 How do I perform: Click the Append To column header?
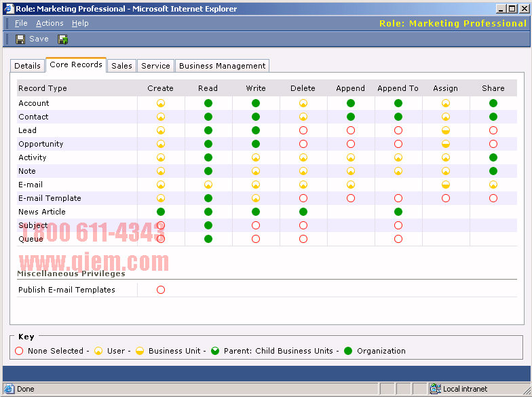(x=398, y=88)
